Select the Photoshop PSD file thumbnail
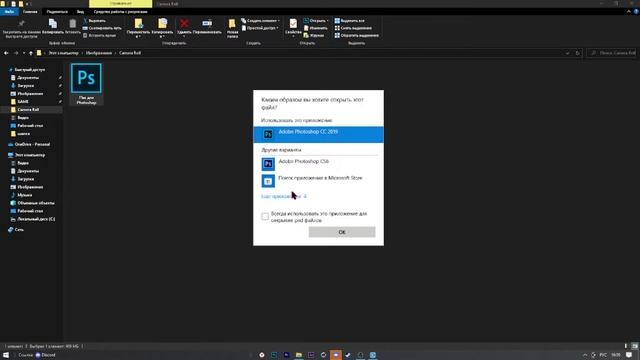The height and width of the screenshot is (360, 640). [x=86, y=84]
